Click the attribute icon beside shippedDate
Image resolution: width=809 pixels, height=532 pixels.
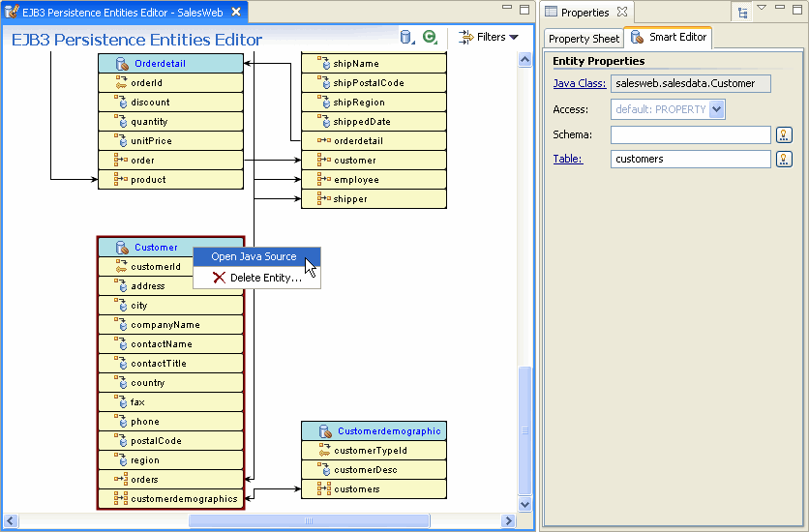coord(324,121)
